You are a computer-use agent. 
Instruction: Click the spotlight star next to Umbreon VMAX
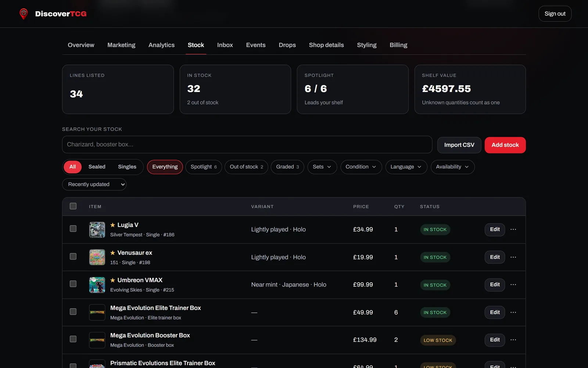pyautogui.click(x=113, y=280)
